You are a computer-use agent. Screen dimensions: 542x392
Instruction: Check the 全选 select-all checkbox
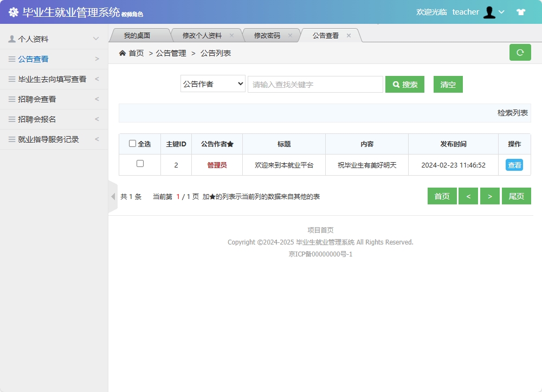click(x=133, y=143)
